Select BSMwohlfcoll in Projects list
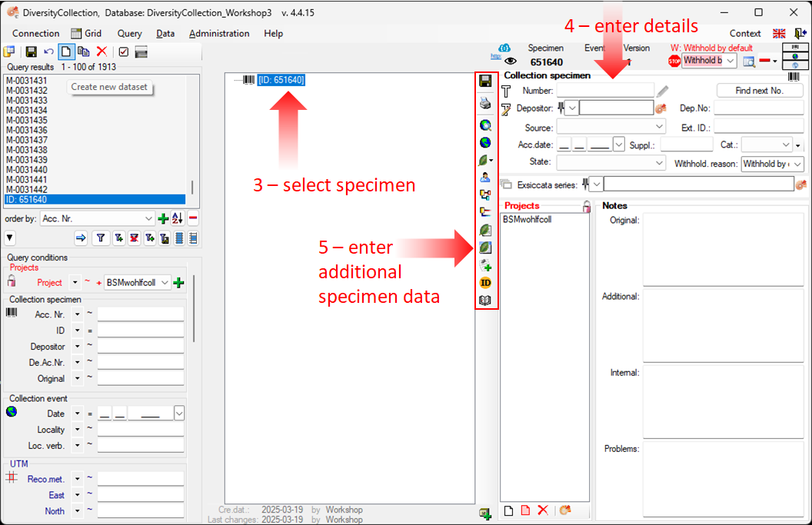The image size is (812, 525). click(527, 220)
